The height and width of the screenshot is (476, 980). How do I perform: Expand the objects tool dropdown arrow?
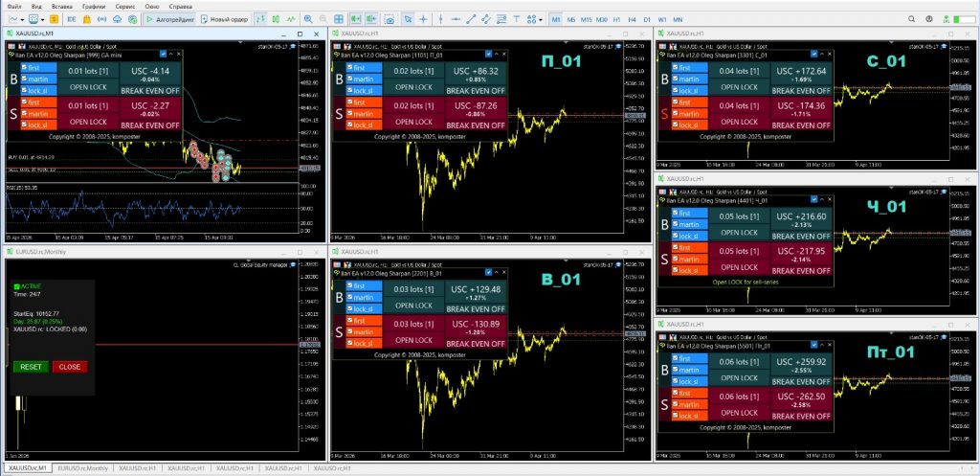[539, 19]
